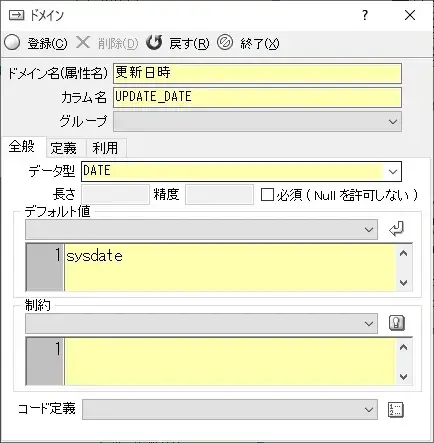Click the カラム名 field containing UPDATE_DATE
The height and width of the screenshot is (443, 434).
pos(257,97)
